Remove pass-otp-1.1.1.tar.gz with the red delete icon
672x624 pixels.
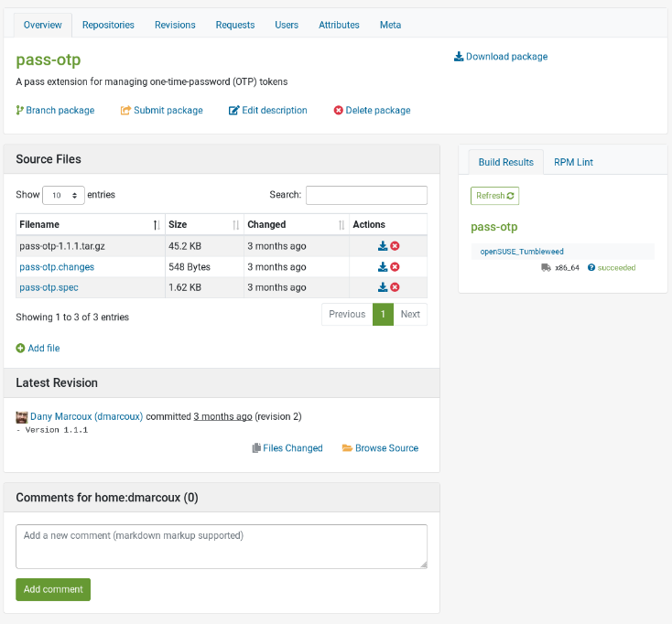396,246
